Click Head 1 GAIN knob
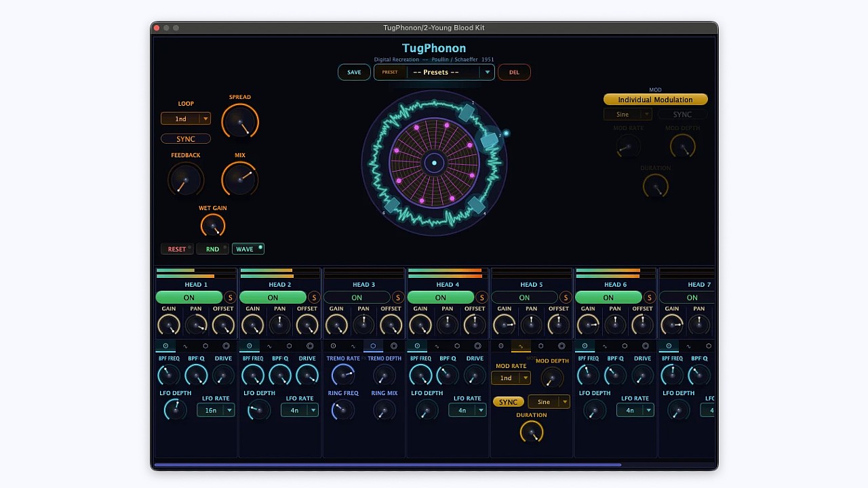Image resolution: width=868 pixels, height=488 pixels. tap(169, 325)
